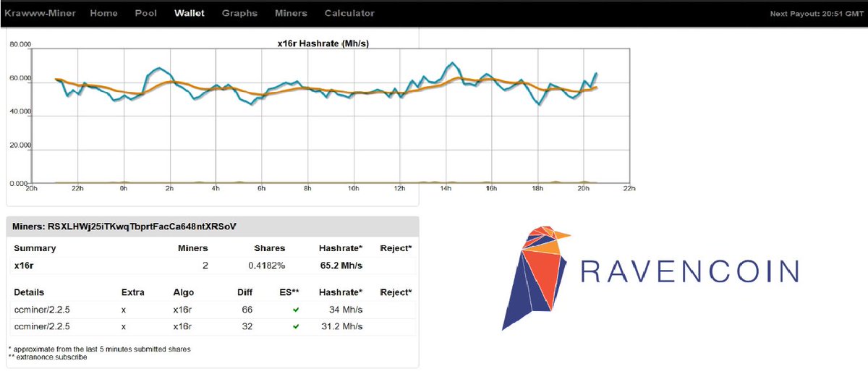The image size is (868, 390).
Task: Open the Calculator page
Action: pos(349,13)
